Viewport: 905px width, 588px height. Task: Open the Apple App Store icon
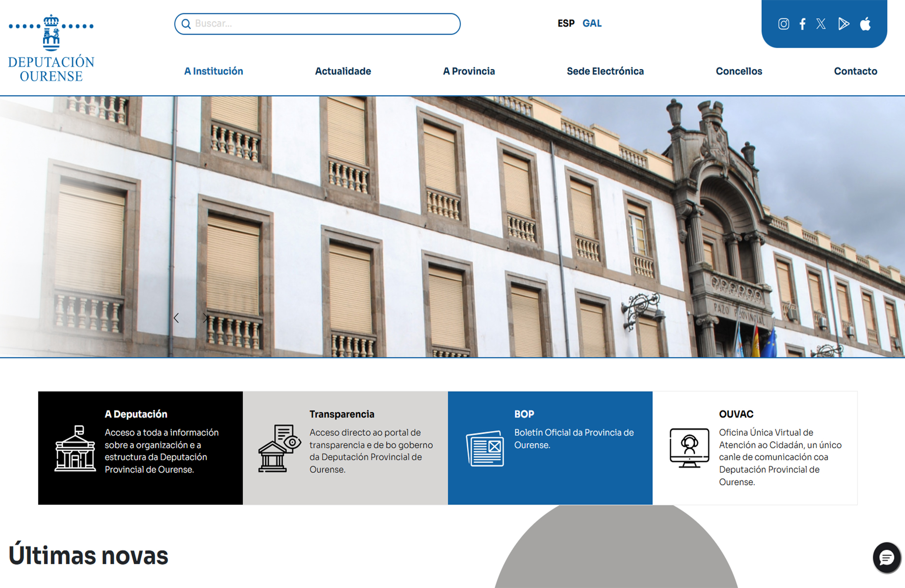coord(865,24)
